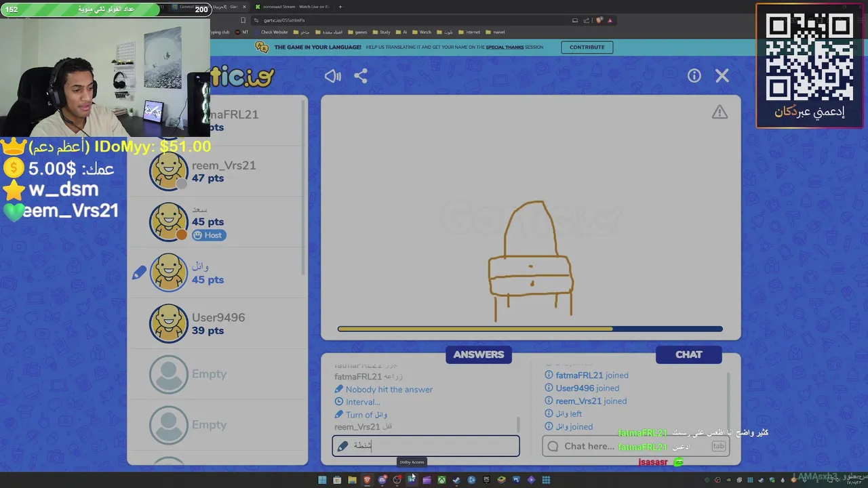Close the Gartic room with the X icon

coord(722,76)
